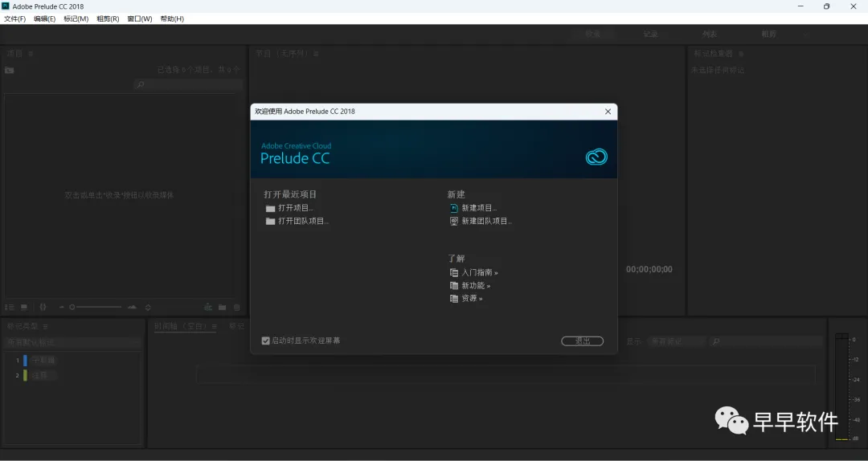Open the 资源 » link
This screenshot has width=868, height=461.
pos(472,298)
